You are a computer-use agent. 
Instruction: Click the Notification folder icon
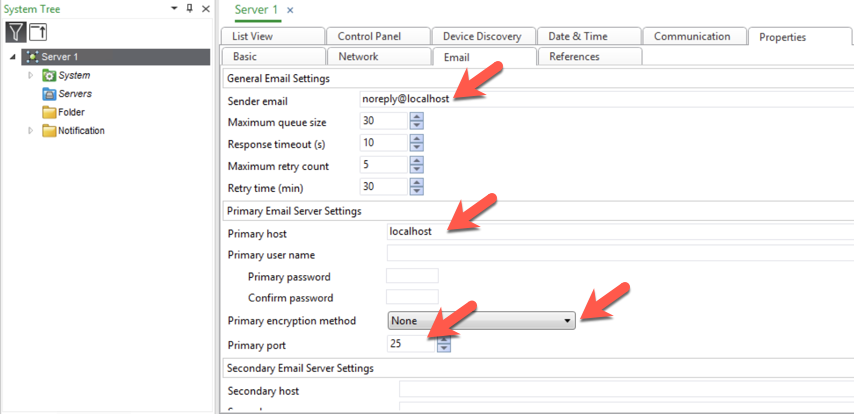pyautogui.click(x=49, y=131)
